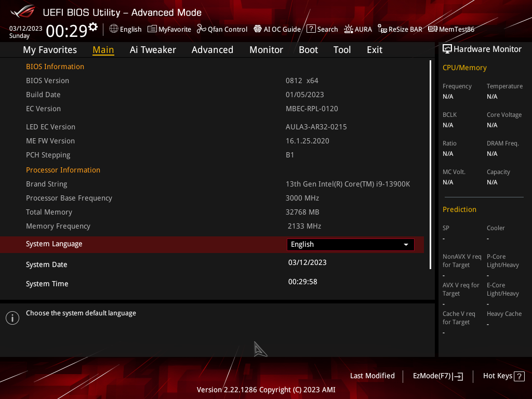Open the AURA lighting icon
Image resolution: width=532 pixels, height=399 pixels.
coord(349,29)
